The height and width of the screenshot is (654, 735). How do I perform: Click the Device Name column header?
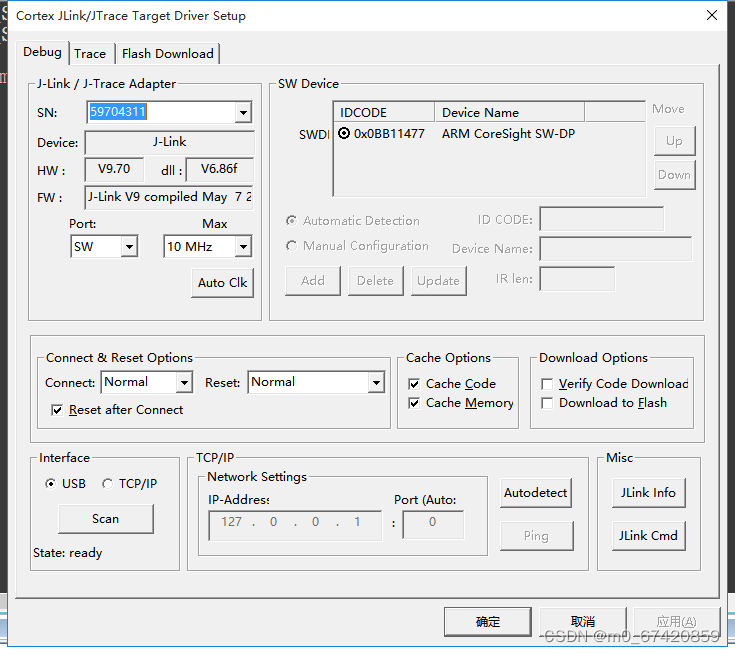tap(509, 113)
